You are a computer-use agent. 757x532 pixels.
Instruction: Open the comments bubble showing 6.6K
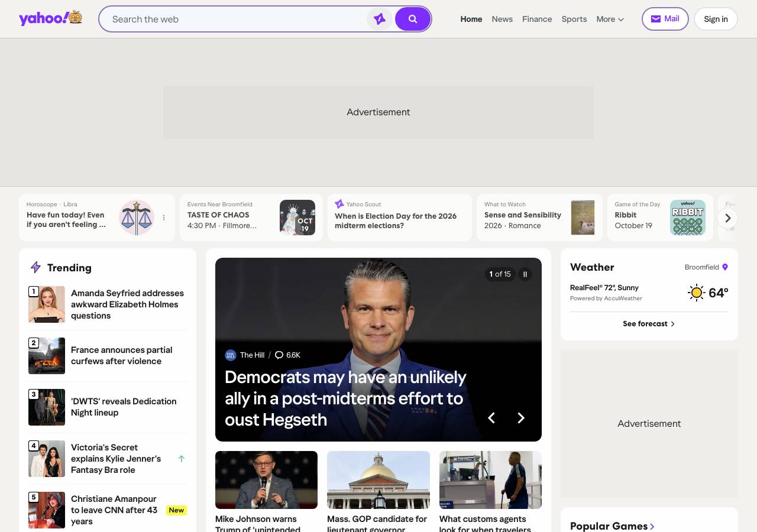287,355
